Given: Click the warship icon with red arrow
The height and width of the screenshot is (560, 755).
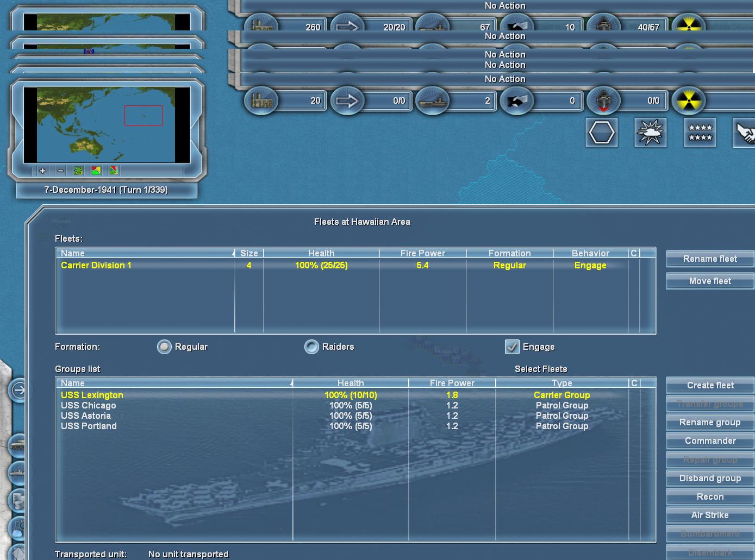Looking at the screenshot, I should [x=603, y=101].
